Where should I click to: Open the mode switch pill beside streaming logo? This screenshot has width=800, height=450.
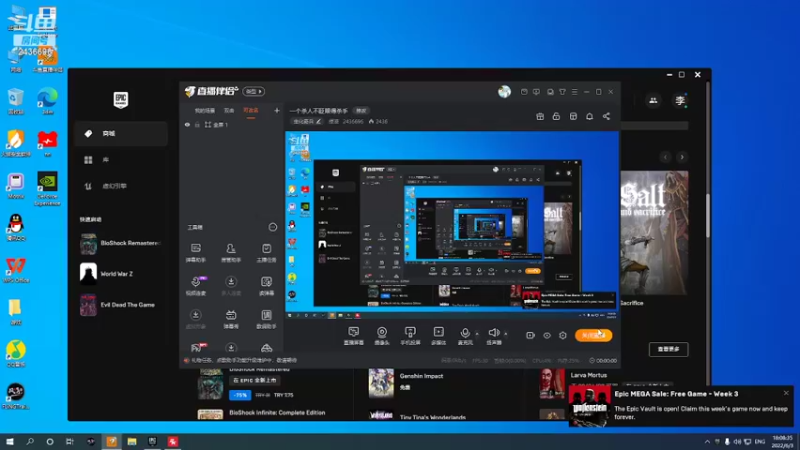point(254,91)
